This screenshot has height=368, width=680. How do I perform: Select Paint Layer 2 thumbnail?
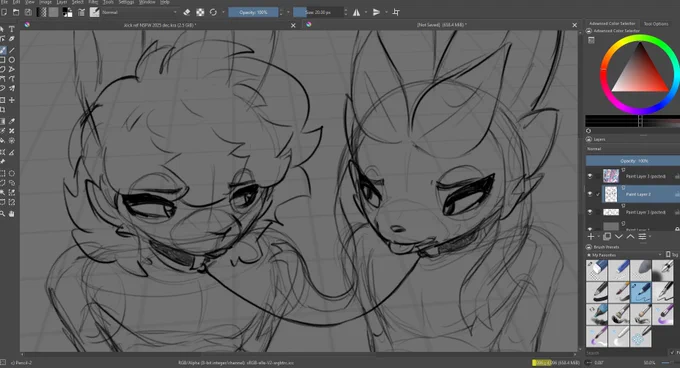click(611, 194)
